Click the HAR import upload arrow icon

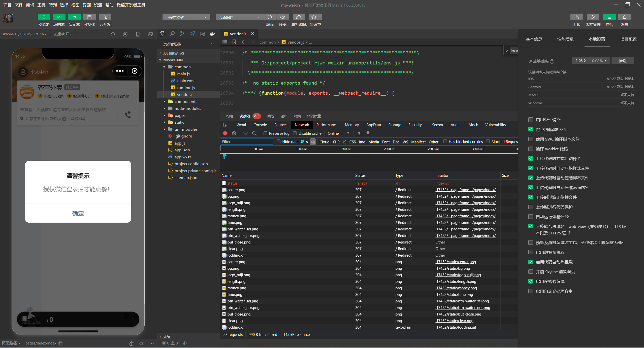click(359, 133)
